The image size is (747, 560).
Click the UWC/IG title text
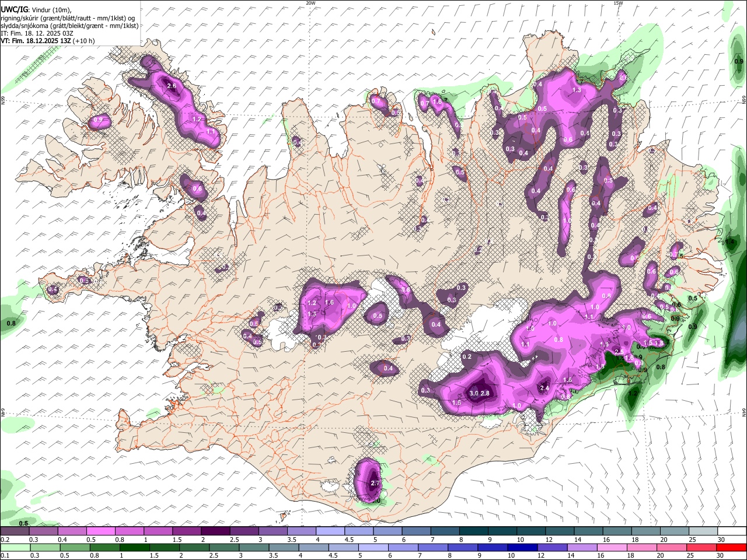[14, 9]
